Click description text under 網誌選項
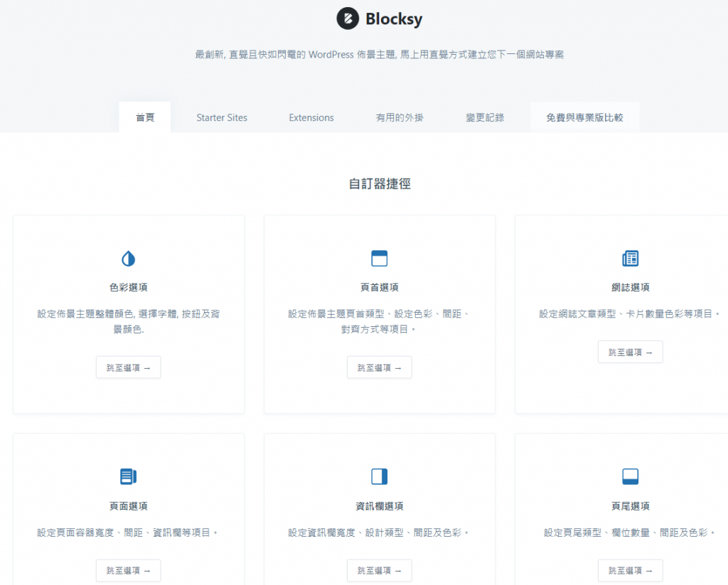728x585 pixels. (x=630, y=314)
